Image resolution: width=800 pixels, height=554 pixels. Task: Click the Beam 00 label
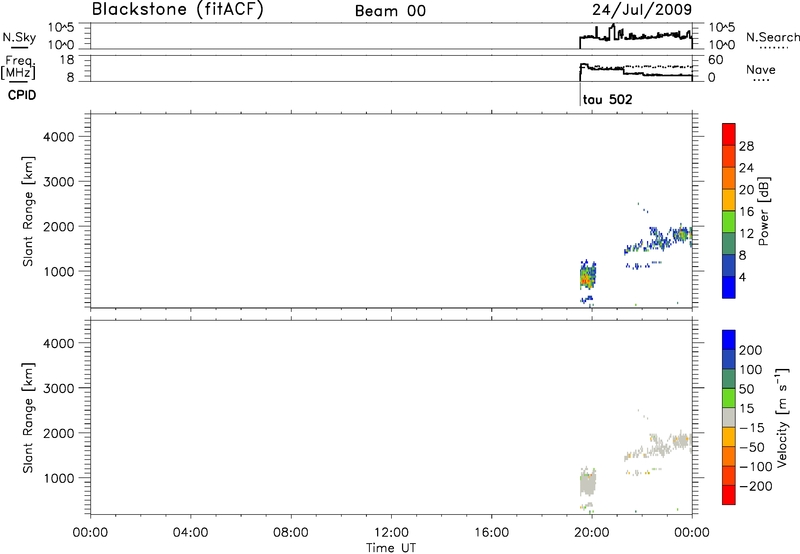click(x=390, y=11)
